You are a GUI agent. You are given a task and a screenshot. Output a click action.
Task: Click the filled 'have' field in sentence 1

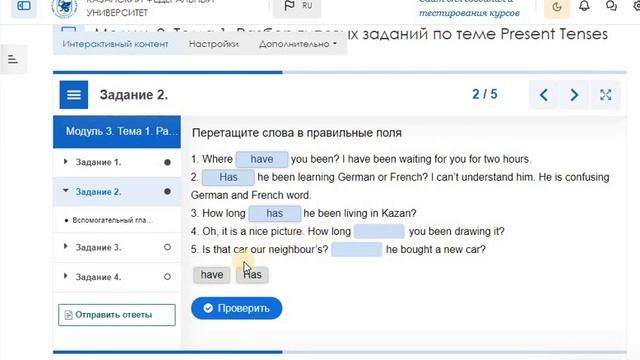262,159
